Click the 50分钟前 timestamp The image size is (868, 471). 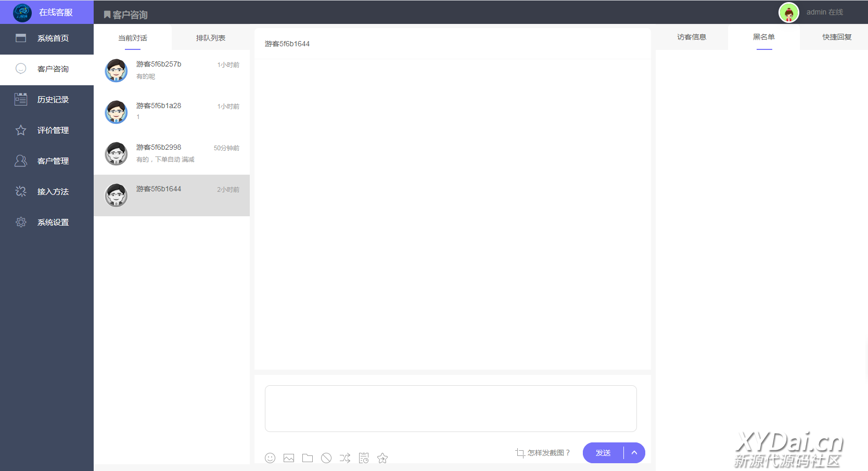[x=226, y=148]
